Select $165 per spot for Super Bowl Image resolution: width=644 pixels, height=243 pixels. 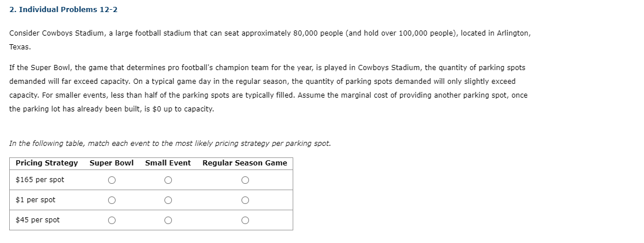112,180
